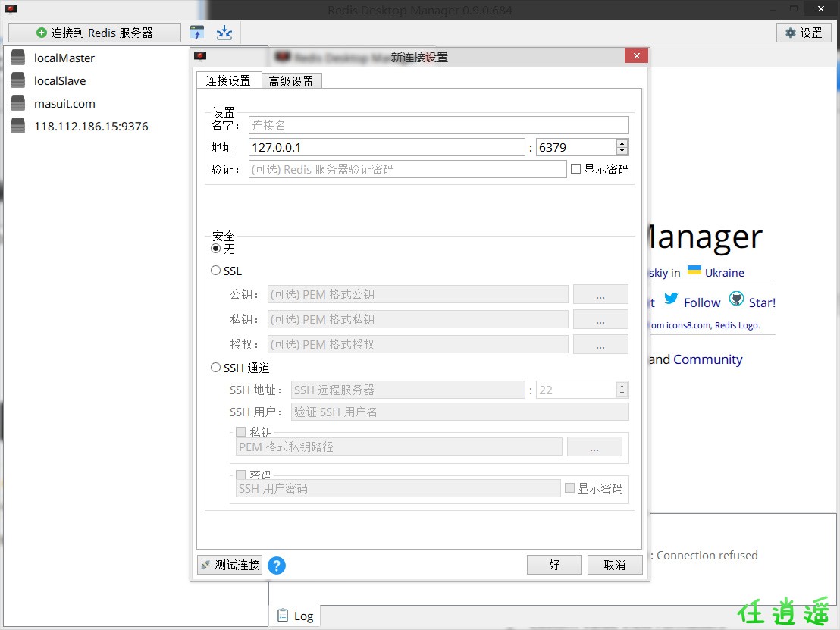Click the 127.0.0.1 address field
The width and height of the screenshot is (840, 630).
click(x=387, y=147)
